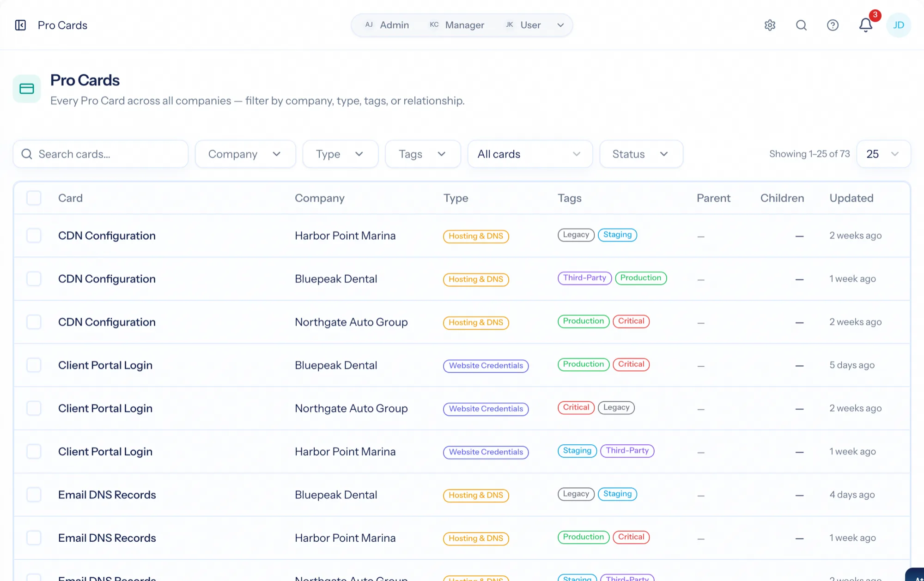Click Staging tag on Harbor Point Marina CDN row
The width and height of the screenshot is (924, 581).
pos(617,235)
